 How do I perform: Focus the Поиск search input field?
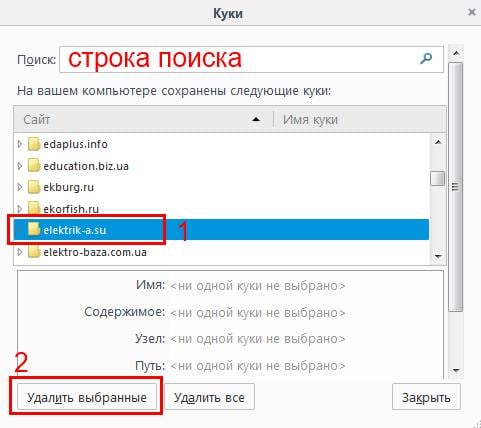(x=251, y=59)
